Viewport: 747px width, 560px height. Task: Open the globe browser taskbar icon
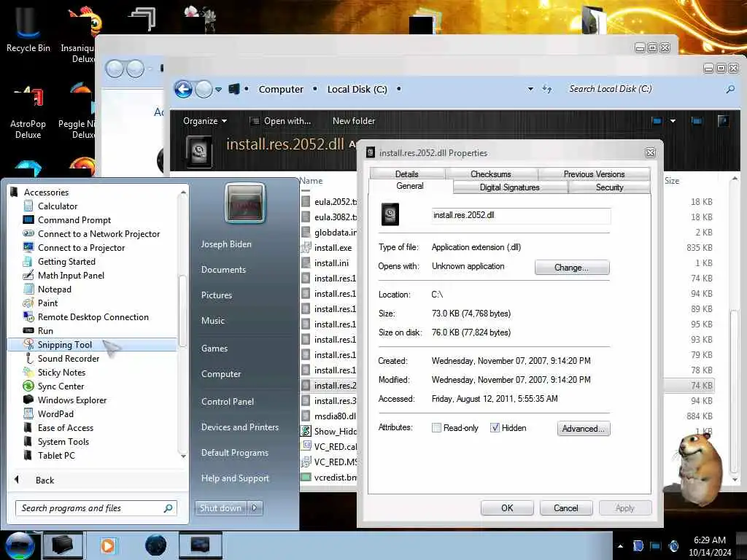[x=155, y=545]
